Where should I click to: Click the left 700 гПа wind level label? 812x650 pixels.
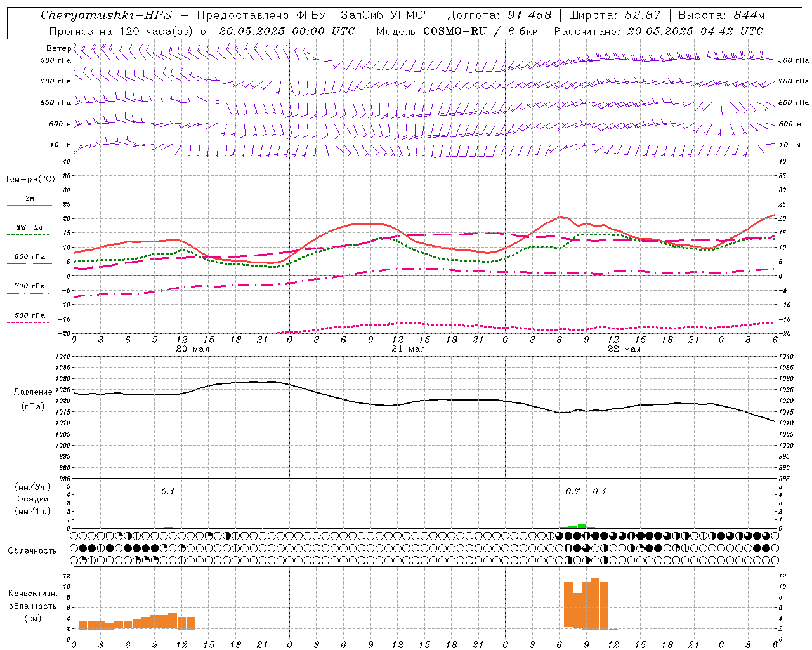click(x=56, y=81)
